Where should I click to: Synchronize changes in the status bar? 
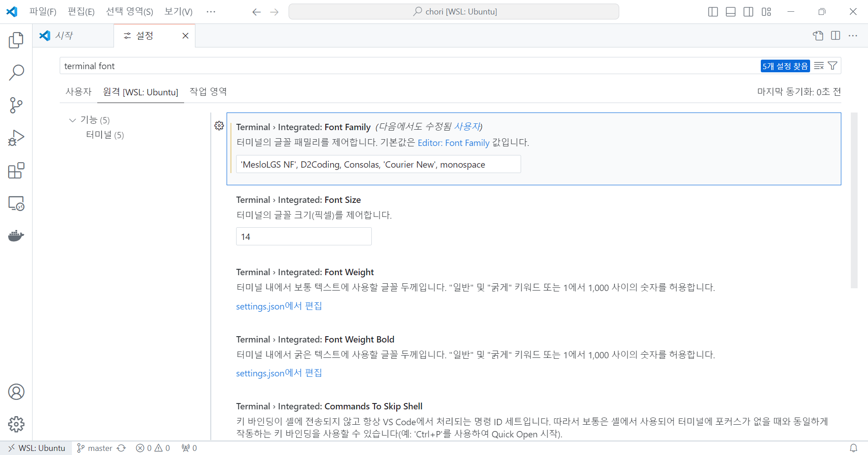click(121, 448)
